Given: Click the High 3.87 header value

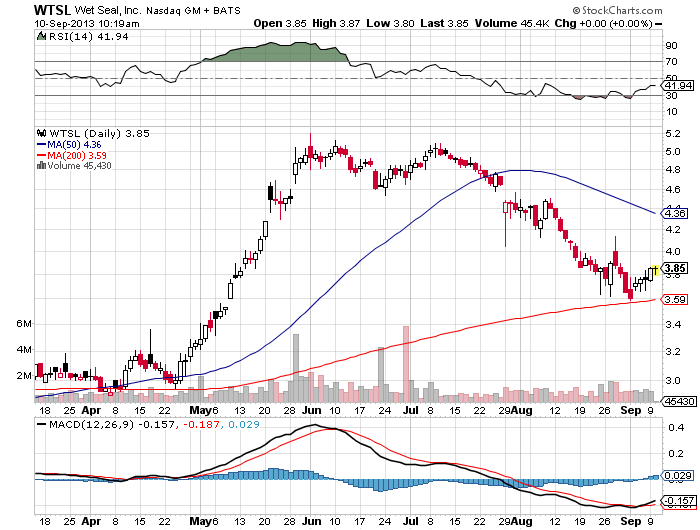Looking at the screenshot, I should pyautogui.click(x=336, y=23).
